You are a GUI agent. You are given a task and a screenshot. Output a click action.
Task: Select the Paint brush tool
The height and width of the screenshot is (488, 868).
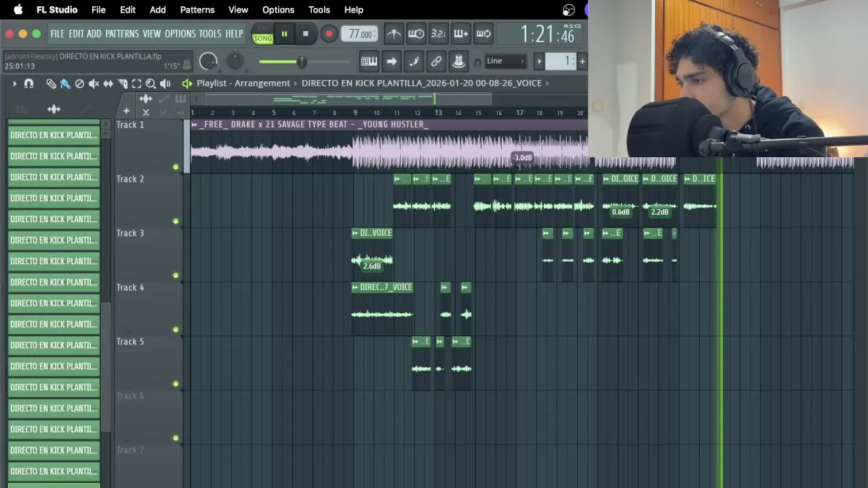(65, 83)
